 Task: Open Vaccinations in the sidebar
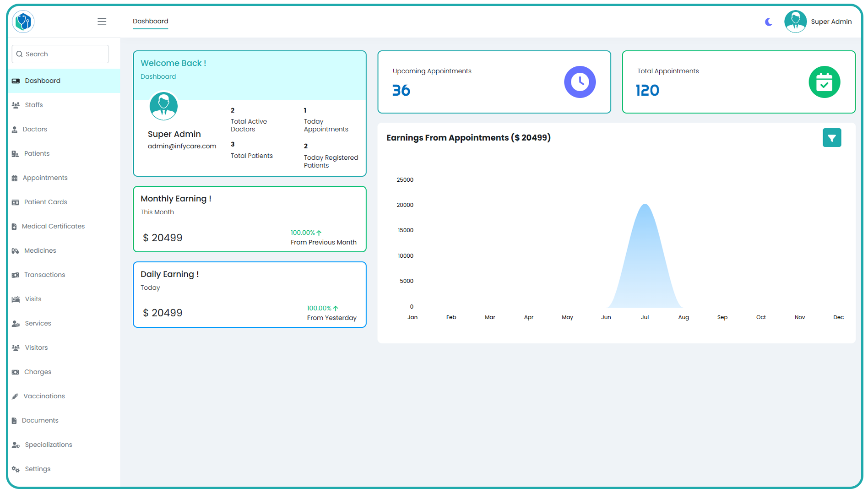64,396
